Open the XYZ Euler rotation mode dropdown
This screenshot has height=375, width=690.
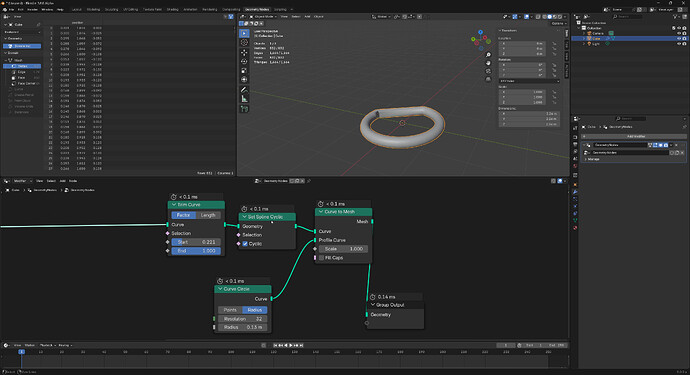pos(529,81)
